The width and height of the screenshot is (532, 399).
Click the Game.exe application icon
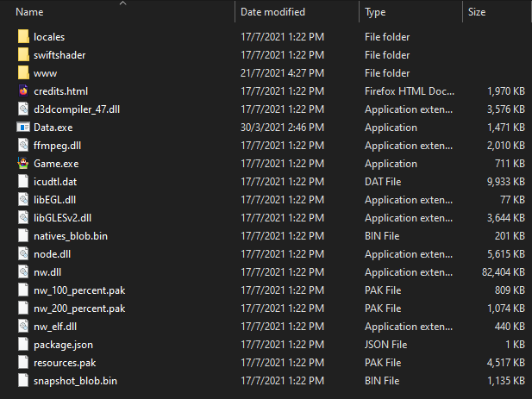coord(23,164)
